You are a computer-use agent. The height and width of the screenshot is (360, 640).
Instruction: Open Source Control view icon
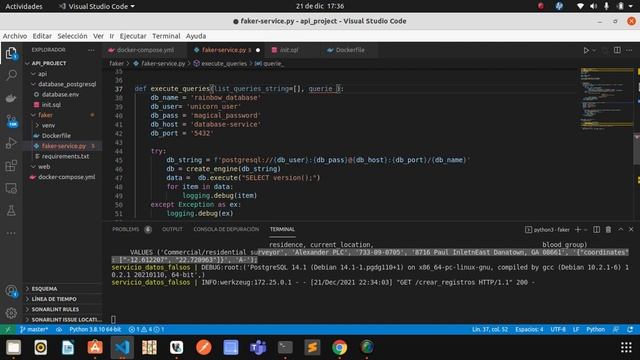click(x=11, y=121)
